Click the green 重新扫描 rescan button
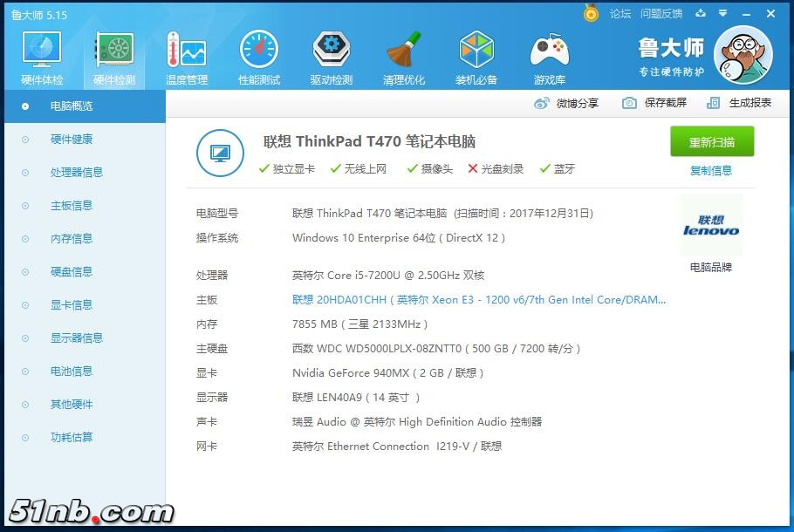 pos(712,141)
